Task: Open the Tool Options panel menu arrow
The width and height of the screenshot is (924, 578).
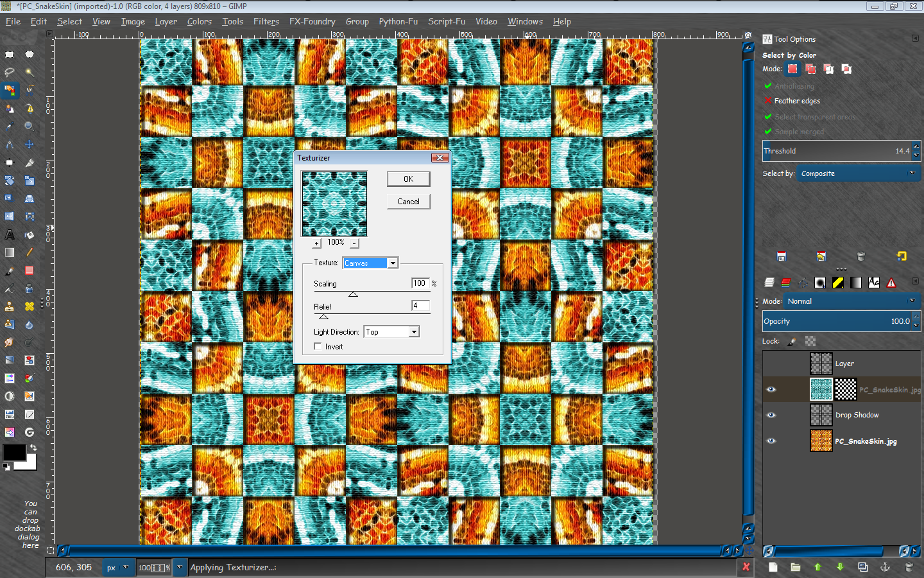Action: [x=915, y=39]
